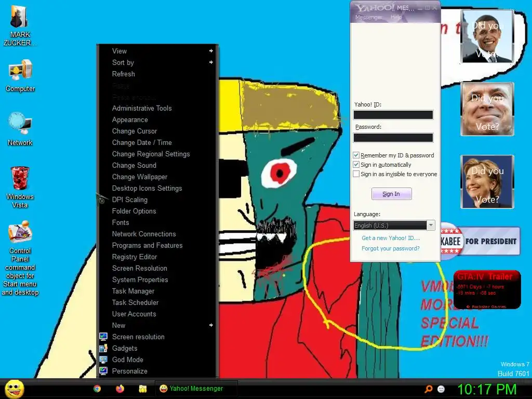The width and height of the screenshot is (532, 399).
Task: Launch Chrome from the taskbar
Action: [97, 389]
